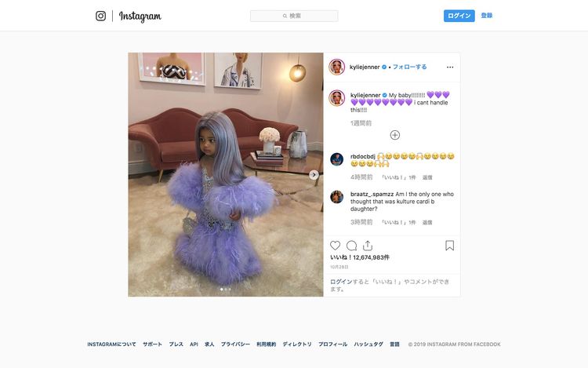Open the プライバシー footer link
The height and width of the screenshot is (368, 588).
click(x=235, y=344)
